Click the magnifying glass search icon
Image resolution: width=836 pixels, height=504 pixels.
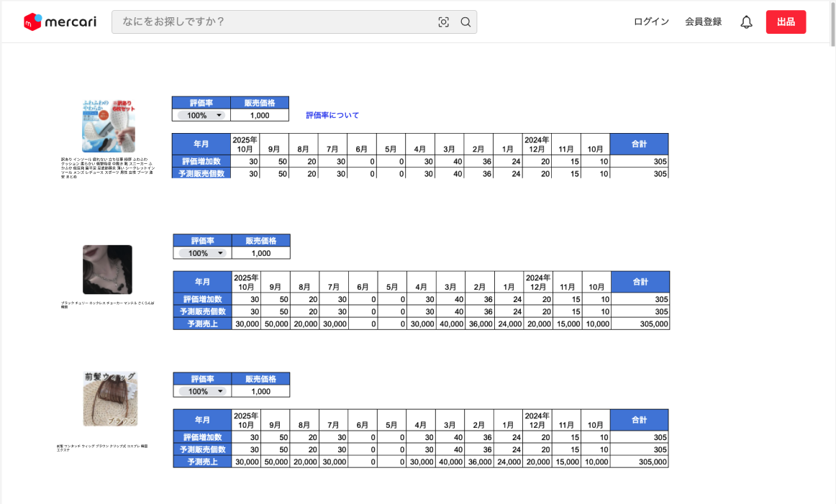pyautogui.click(x=465, y=22)
